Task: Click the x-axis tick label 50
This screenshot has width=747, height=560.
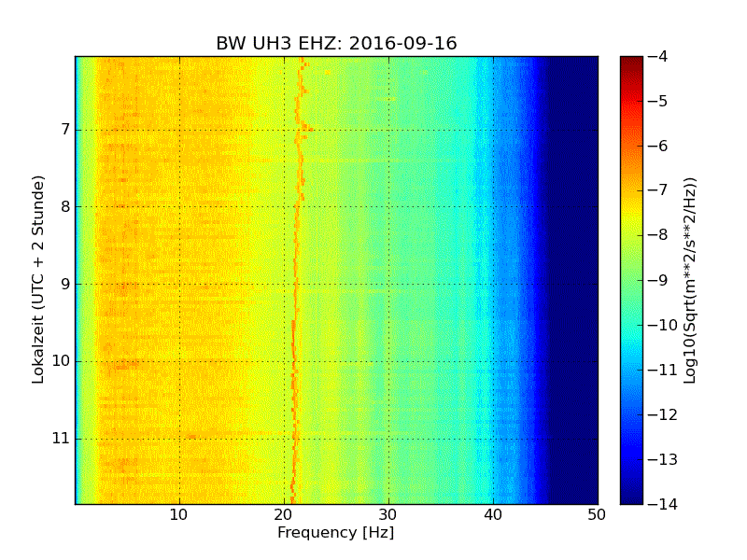Action: tap(597, 515)
